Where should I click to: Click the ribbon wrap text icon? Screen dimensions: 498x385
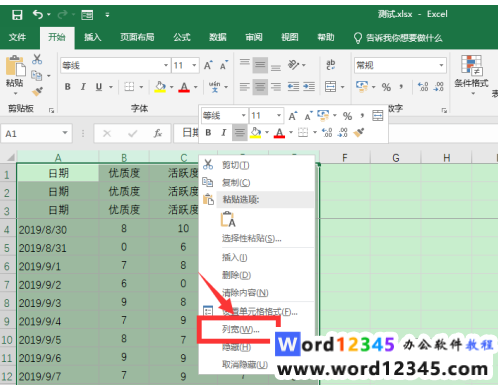[330, 64]
